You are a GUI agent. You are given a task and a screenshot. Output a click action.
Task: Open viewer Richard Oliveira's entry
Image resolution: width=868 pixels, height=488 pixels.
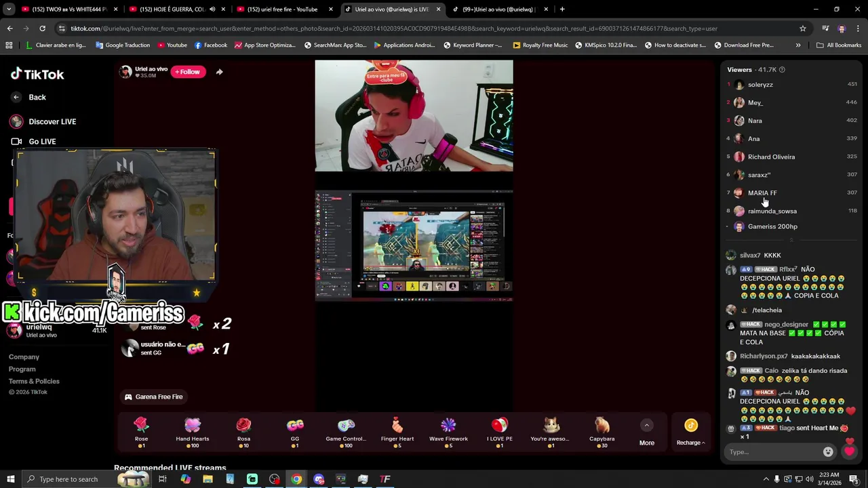791,157
